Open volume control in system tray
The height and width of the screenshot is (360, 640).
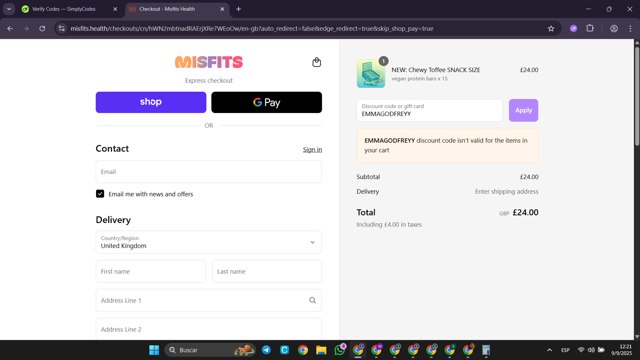pyautogui.click(x=591, y=350)
